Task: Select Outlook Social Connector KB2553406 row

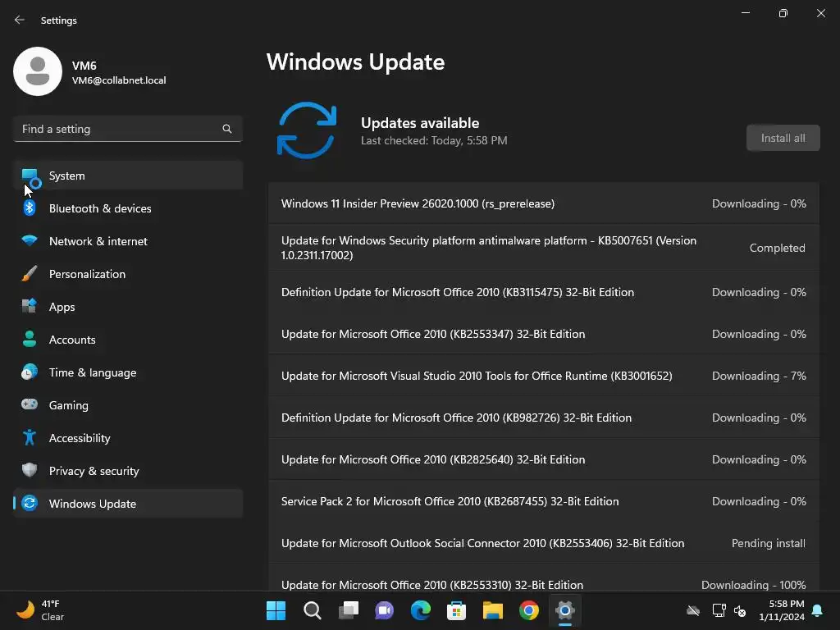Action: [544, 543]
